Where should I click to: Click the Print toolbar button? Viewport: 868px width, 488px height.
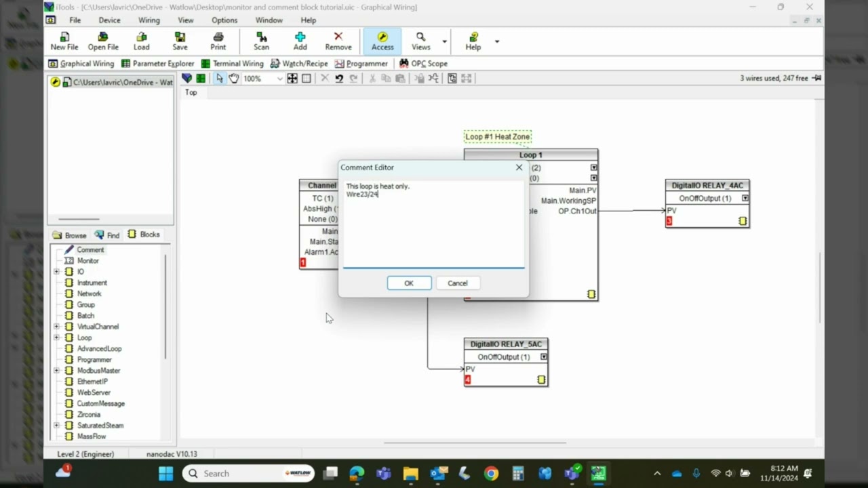click(x=218, y=41)
